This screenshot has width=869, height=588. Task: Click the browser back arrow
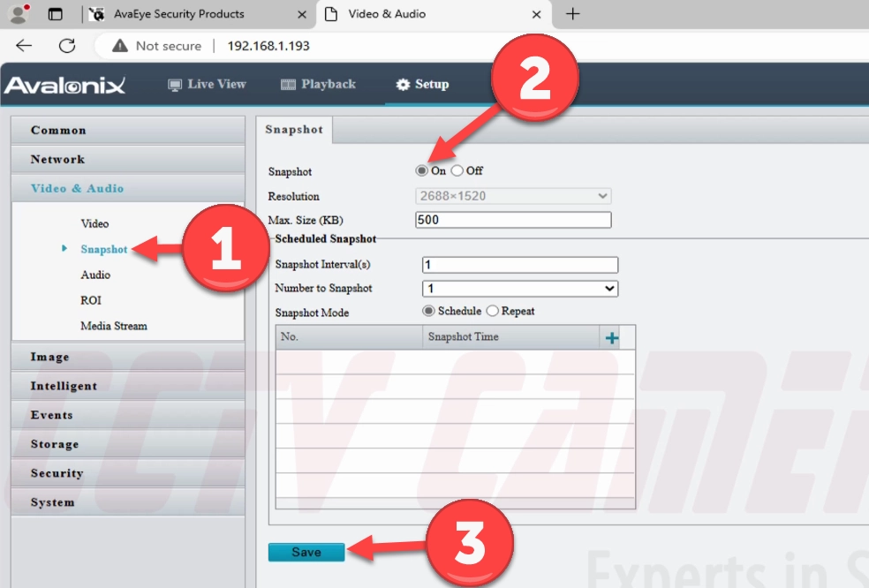24,46
